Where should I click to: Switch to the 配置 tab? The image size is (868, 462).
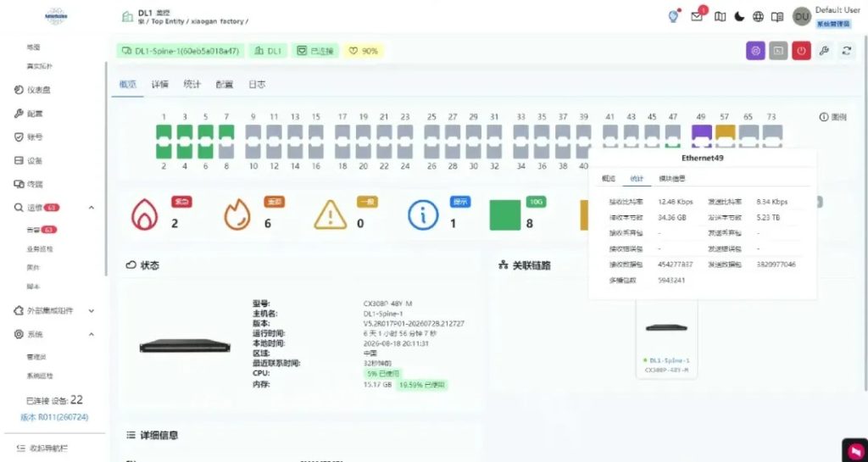[x=224, y=85]
